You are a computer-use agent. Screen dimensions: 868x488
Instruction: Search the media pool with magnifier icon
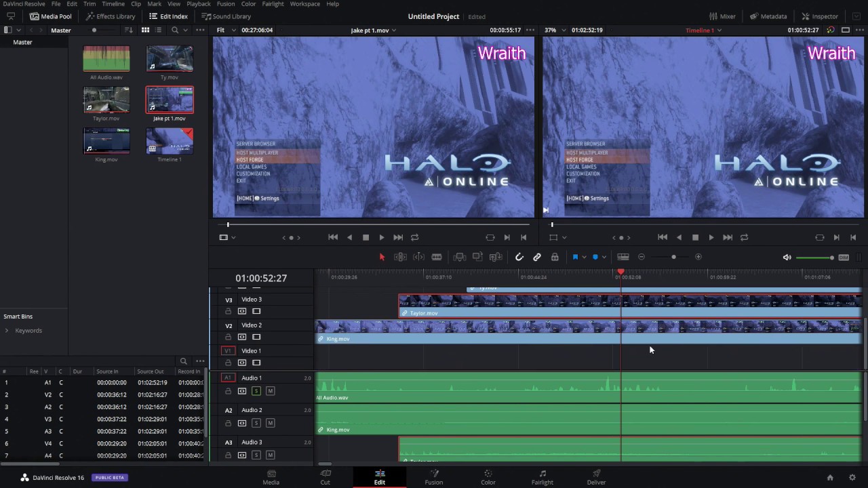[x=175, y=30]
